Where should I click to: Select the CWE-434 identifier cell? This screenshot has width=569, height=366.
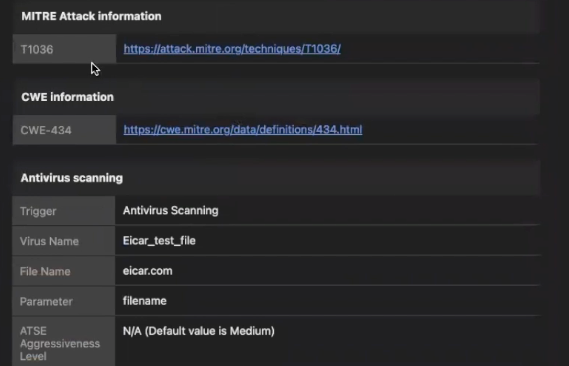point(64,130)
